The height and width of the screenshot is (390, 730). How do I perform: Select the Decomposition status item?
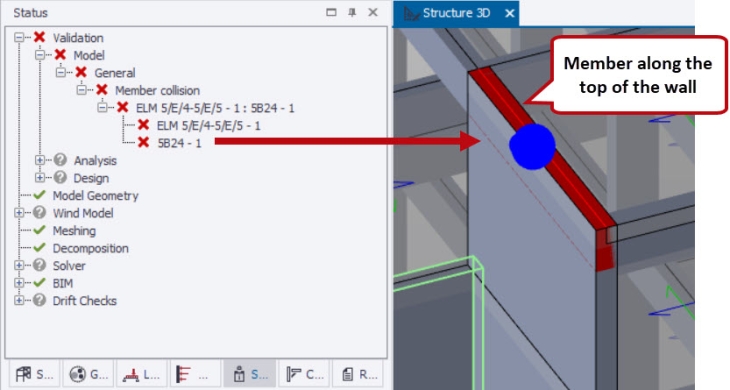click(90, 248)
